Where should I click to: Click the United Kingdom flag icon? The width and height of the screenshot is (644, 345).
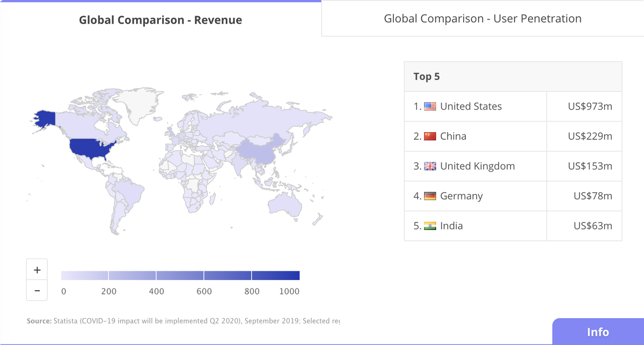[x=430, y=167]
